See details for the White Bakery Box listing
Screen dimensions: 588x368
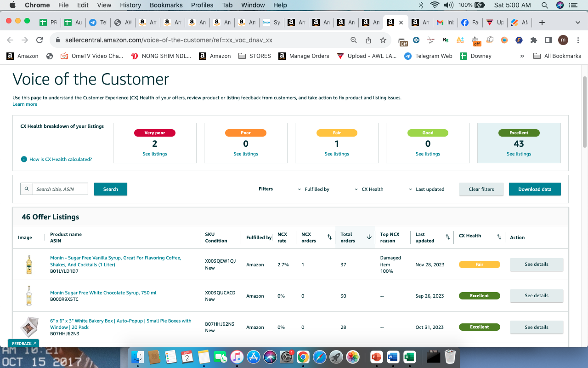click(537, 327)
